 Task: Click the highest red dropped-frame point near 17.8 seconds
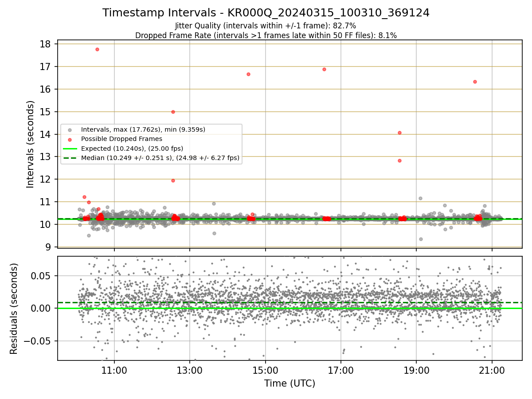pyautogui.click(x=97, y=49)
